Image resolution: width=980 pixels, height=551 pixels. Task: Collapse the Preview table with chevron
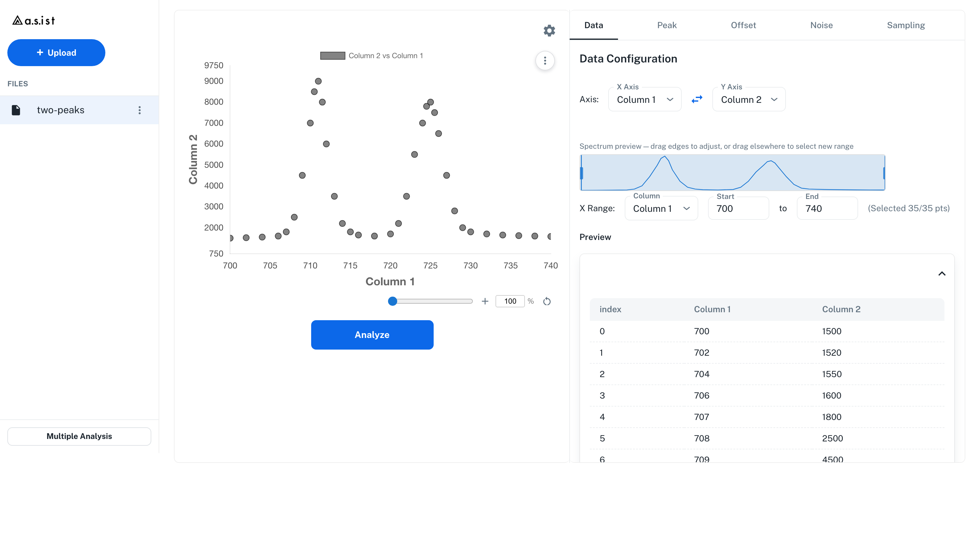point(942,273)
